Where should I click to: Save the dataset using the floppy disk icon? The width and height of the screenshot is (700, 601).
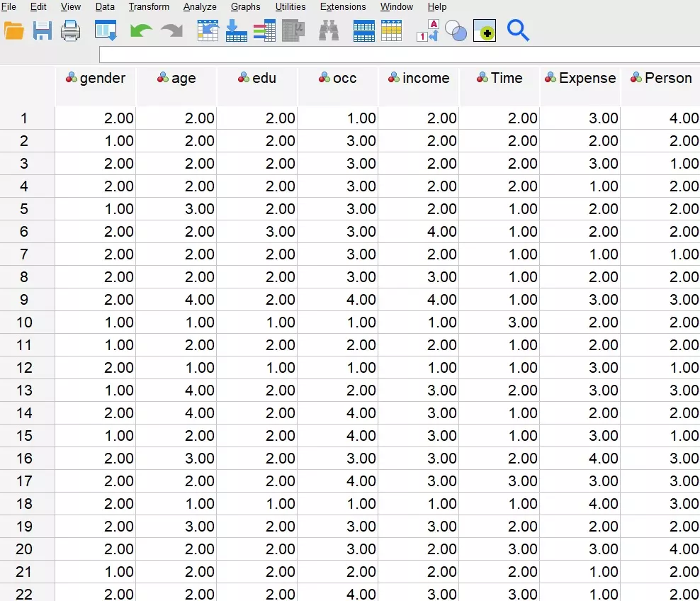43,30
